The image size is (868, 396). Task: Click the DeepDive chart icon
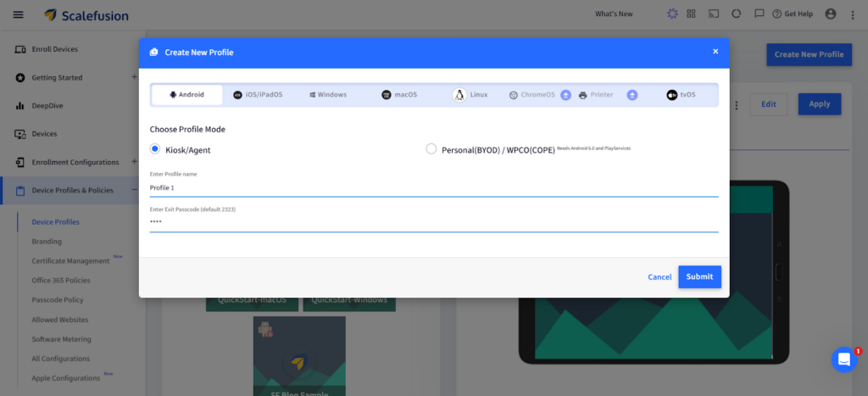click(x=20, y=106)
